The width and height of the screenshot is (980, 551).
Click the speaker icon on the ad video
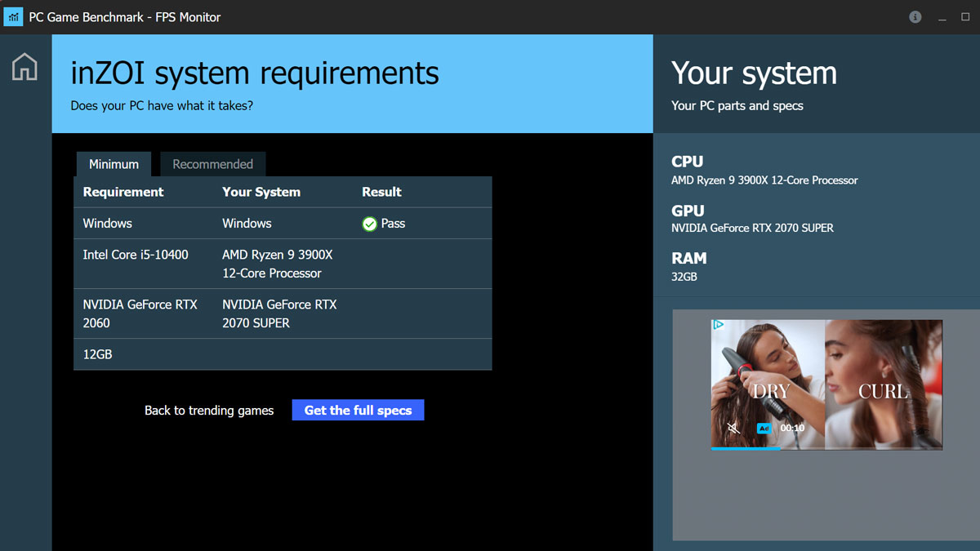pos(733,428)
